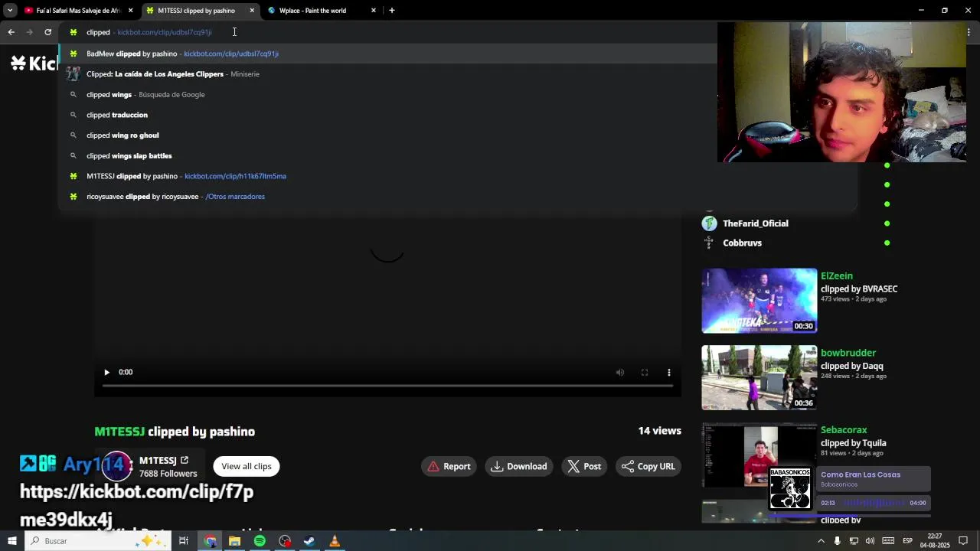The height and width of the screenshot is (551, 980).
Task: Open the taskbar clock and date
Action: [x=935, y=541]
